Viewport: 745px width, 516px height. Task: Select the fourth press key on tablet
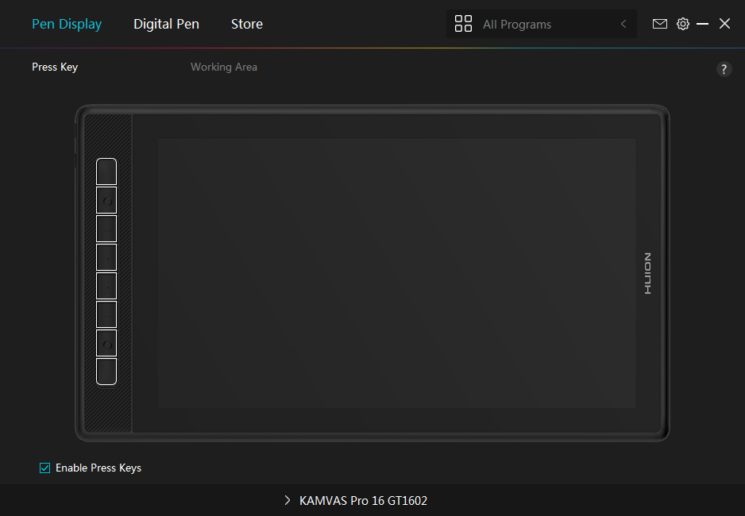(x=106, y=258)
